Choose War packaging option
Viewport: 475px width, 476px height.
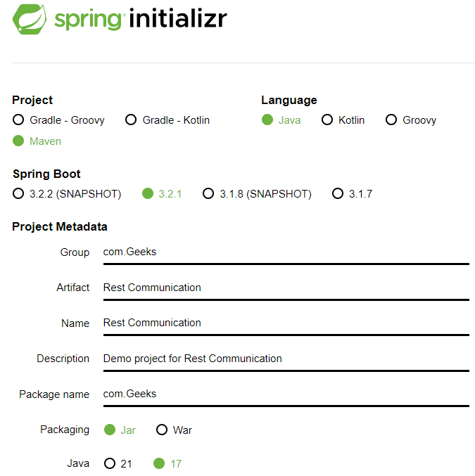(x=162, y=430)
